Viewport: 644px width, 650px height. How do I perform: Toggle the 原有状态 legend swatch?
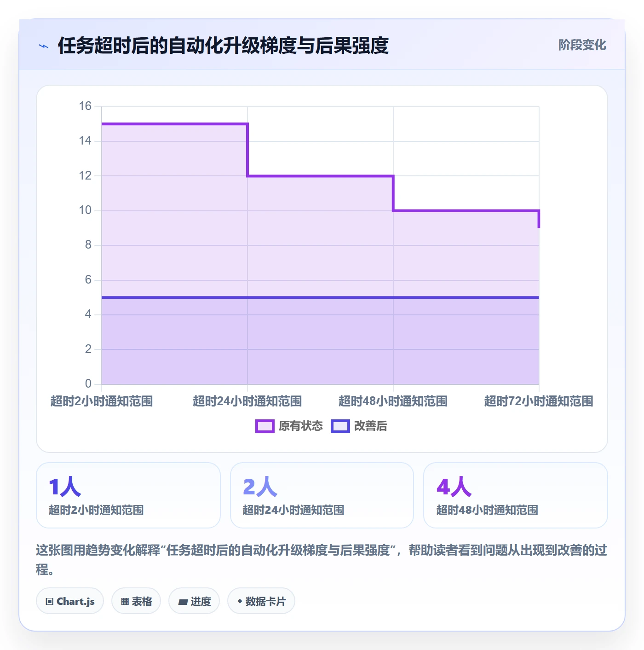264,426
